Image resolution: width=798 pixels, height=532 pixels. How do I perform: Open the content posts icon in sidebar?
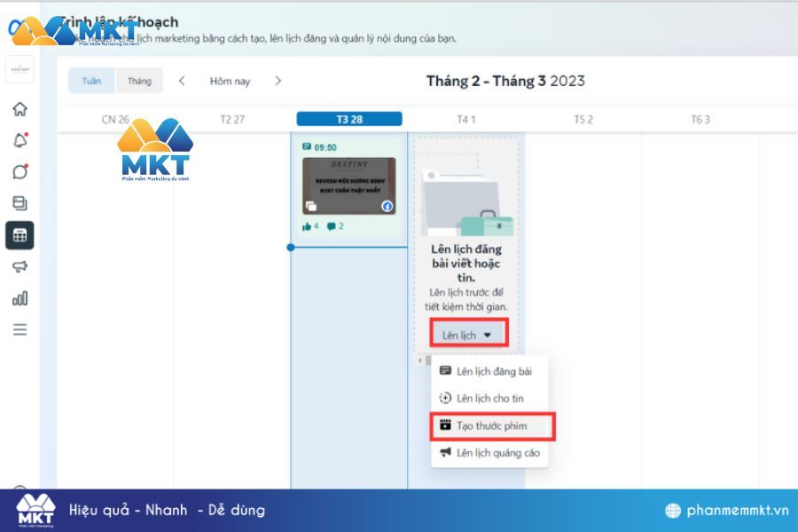(x=20, y=203)
